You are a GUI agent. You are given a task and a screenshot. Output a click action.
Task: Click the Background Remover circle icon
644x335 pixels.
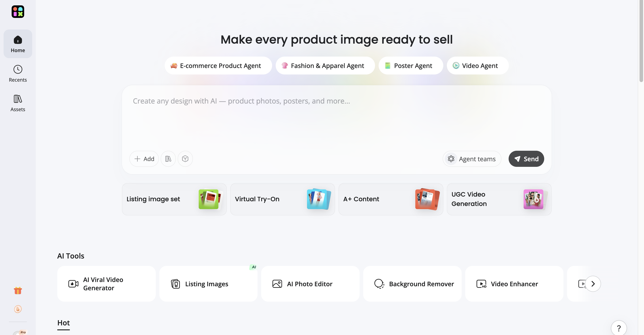[x=379, y=284]
